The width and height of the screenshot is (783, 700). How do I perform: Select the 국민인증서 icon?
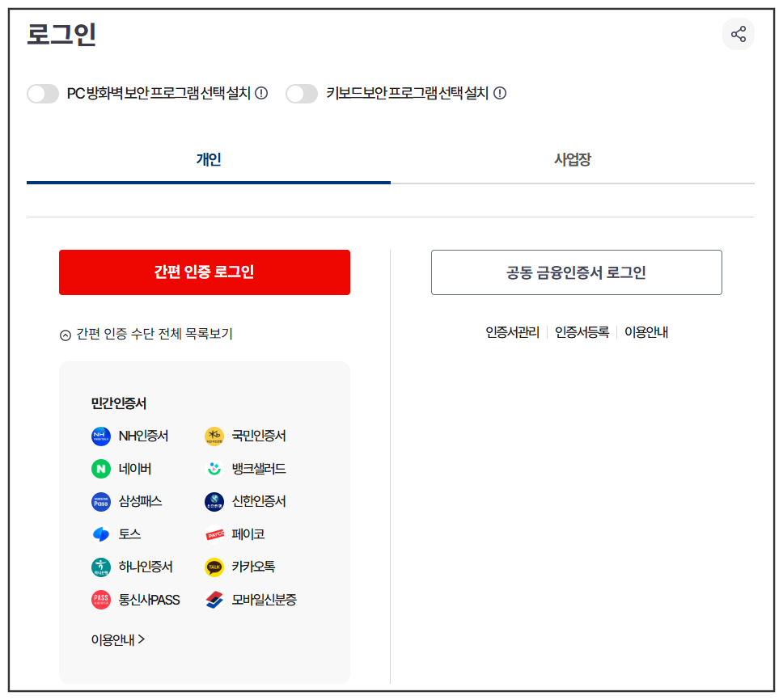(x=214, y=436)
